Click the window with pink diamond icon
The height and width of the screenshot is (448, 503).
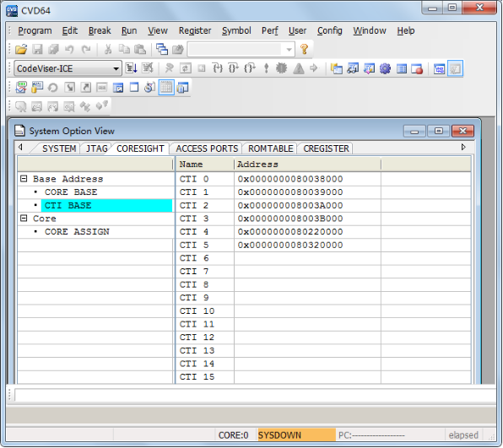pos(369,68)
